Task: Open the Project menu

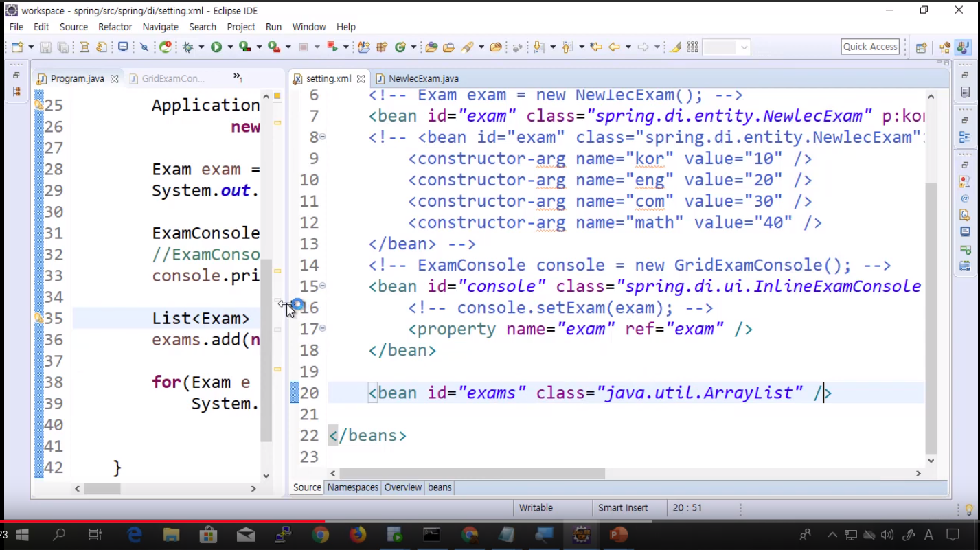Action: pos(241,27)
